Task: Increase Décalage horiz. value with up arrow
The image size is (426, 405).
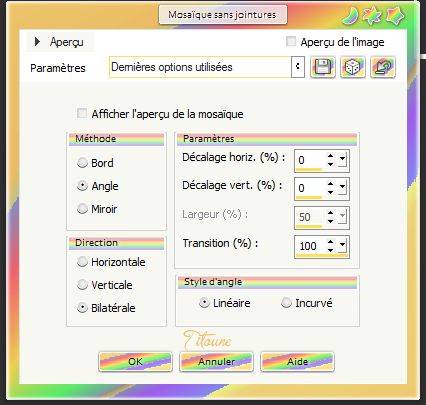Action: (x=330, y=156)
